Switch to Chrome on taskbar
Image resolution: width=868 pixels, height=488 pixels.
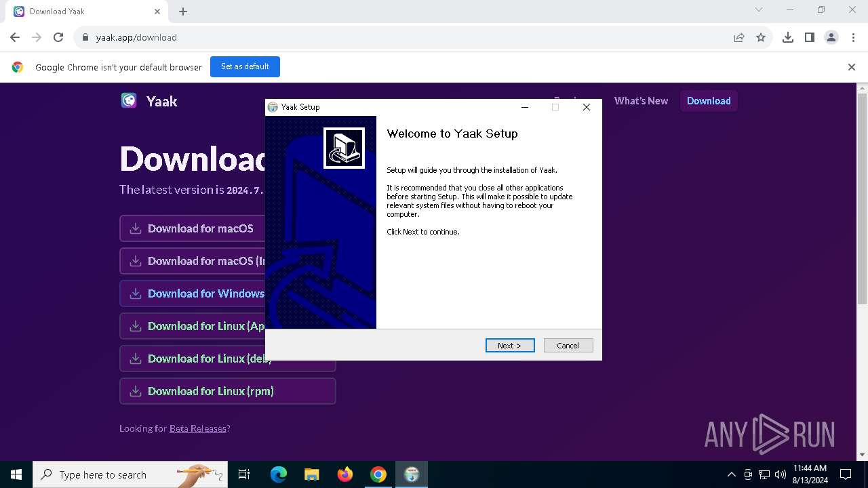(x=378, y=474)
